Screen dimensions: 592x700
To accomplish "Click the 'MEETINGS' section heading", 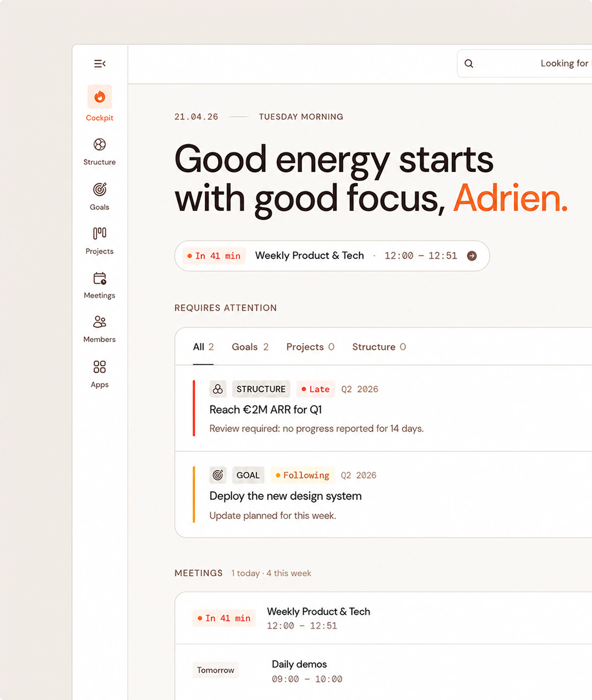I will (199, 573).
